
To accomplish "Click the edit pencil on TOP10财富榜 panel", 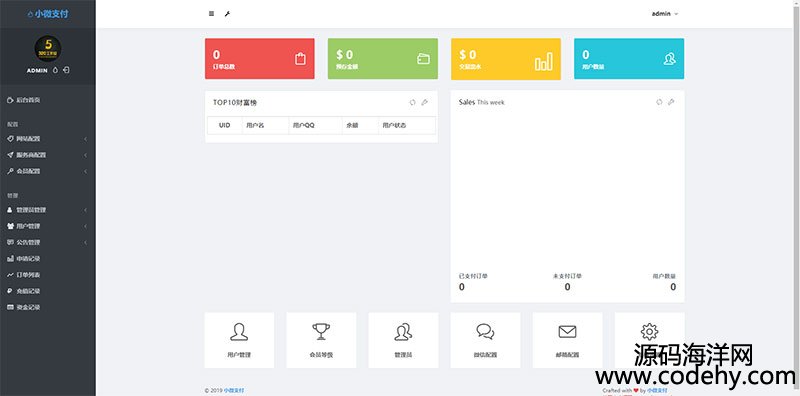I will (x=424, y=103).
